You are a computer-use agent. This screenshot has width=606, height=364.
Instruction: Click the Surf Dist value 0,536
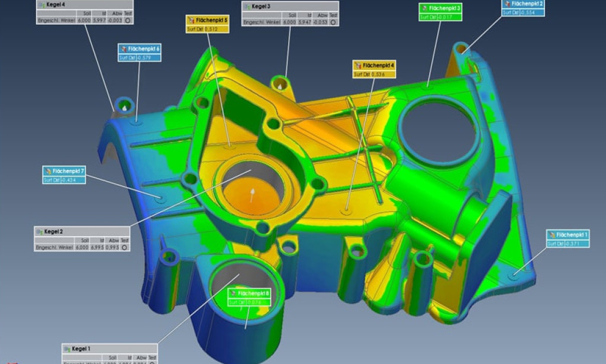tap(378, 75)
